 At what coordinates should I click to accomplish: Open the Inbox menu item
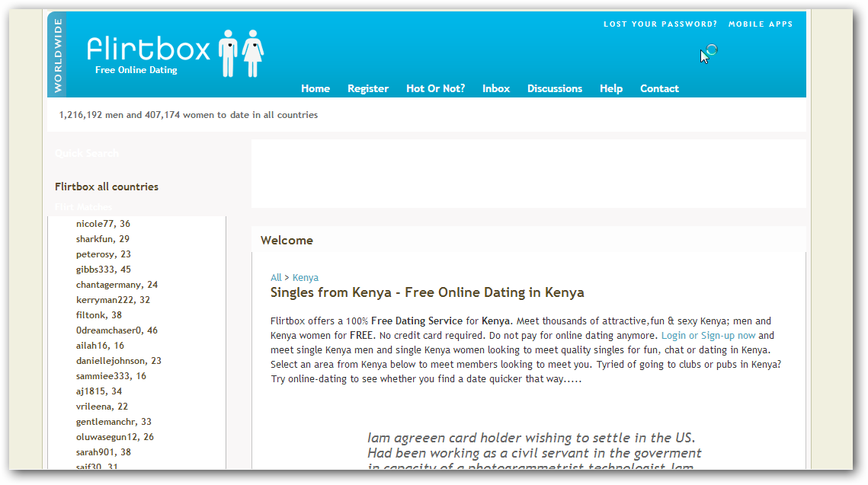click(x=496, y=88)
